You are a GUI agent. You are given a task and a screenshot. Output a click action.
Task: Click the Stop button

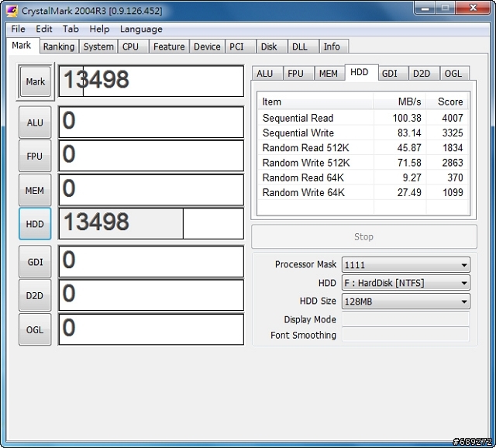[363, 236]
